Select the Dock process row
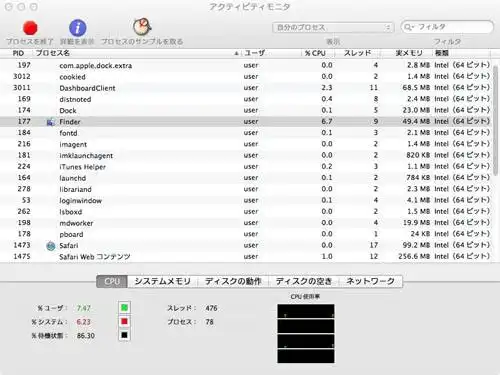 [x=246, y=110]
